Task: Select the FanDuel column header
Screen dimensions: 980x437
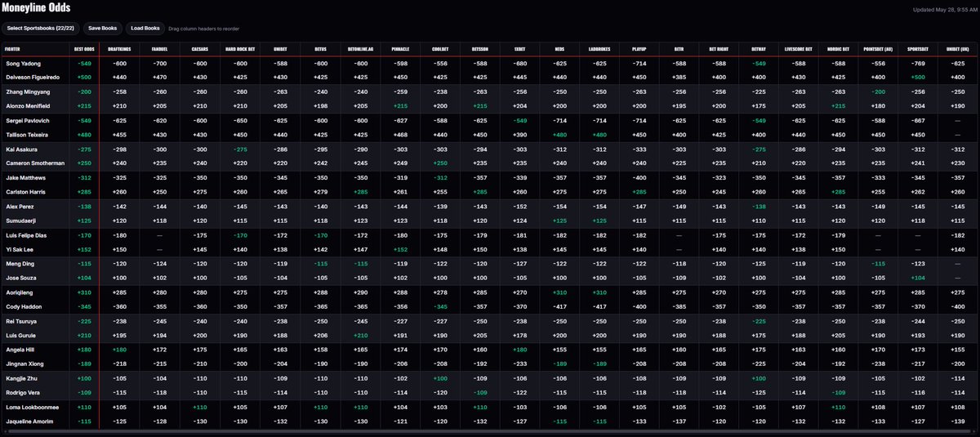Action: 159,49
